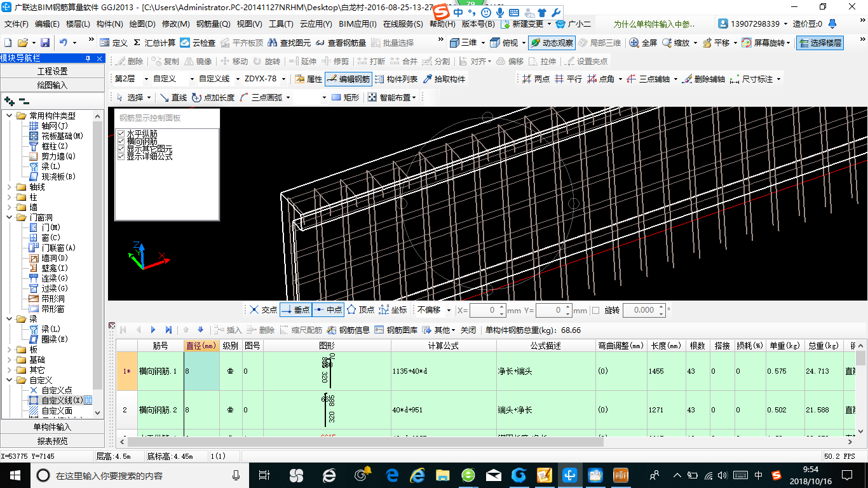This screenshot has height=488, width=868.
Task: Select 矩形 rectangle drawing tool
Action: coord(345,97)
